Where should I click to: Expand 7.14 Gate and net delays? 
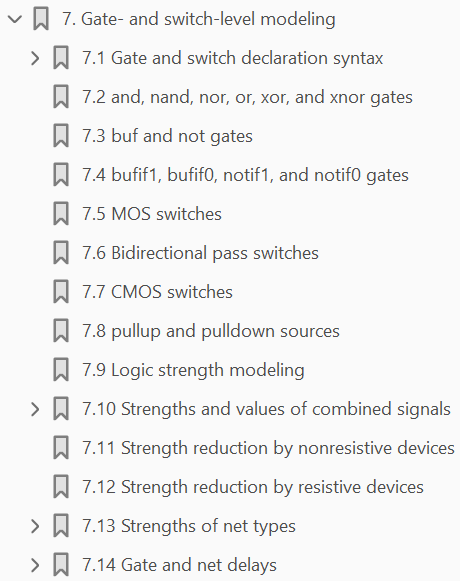coord(35,565)
